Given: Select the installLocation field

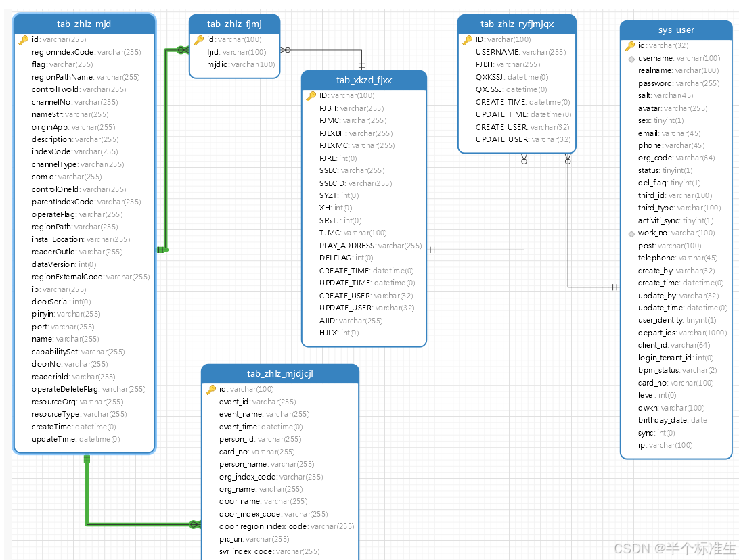Looking at the screenshot, I should tap(81, 239).
